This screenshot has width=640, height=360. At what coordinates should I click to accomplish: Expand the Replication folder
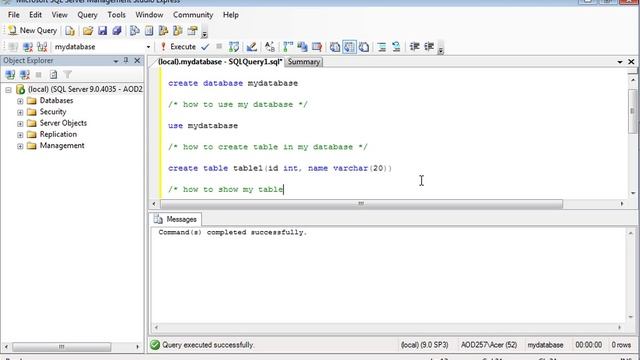coord(20,134)
